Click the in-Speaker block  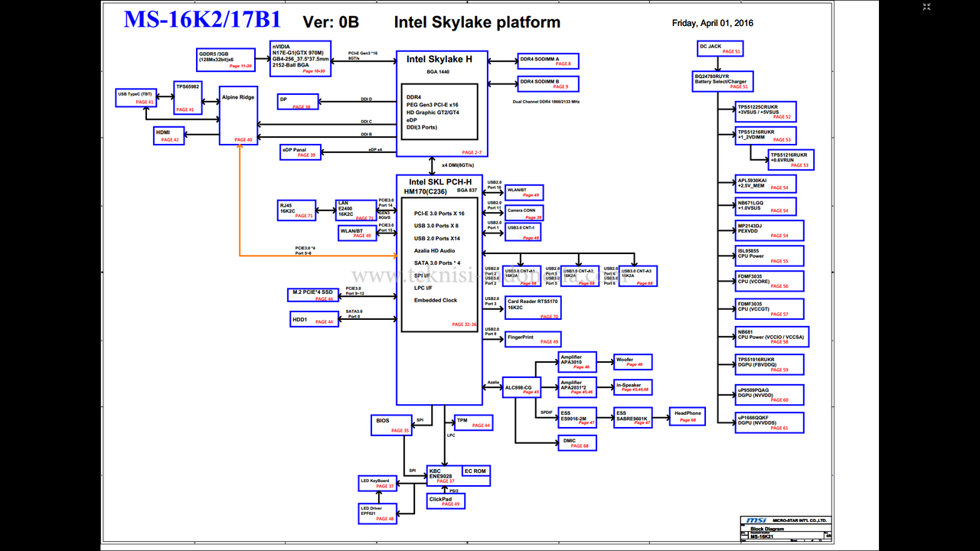633,388
